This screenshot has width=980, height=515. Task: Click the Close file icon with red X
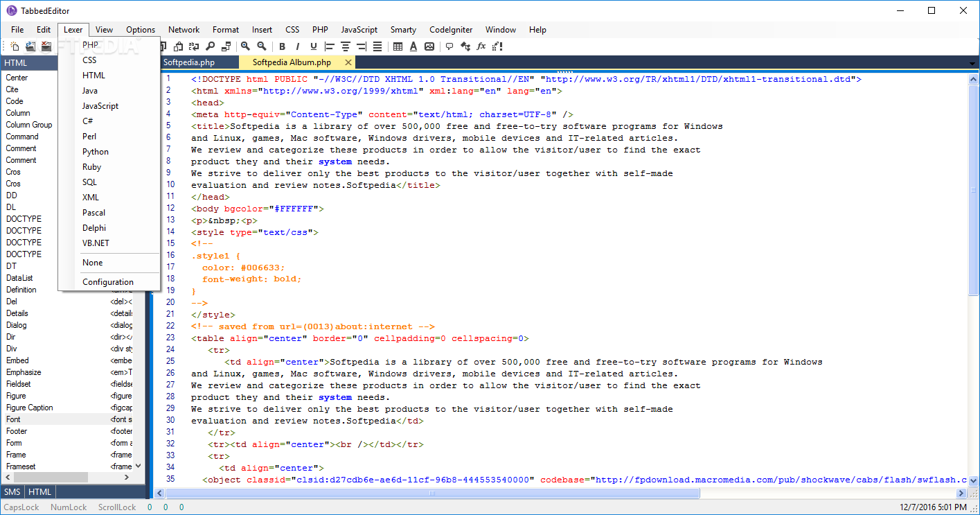tap(46, 46)
